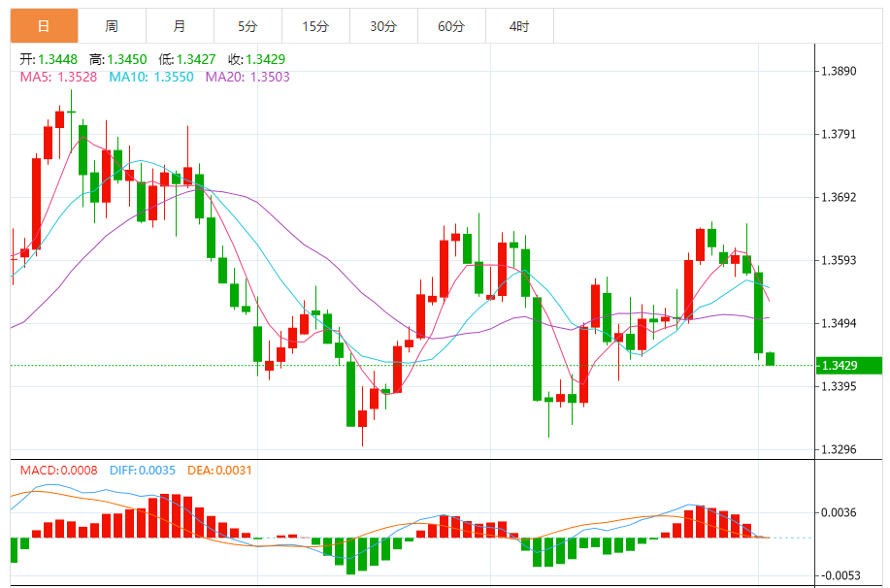This screenshot has width=890, height=588.
Task: Click the MA5: 1.3528 indicator label
Action: click(58, 77)
